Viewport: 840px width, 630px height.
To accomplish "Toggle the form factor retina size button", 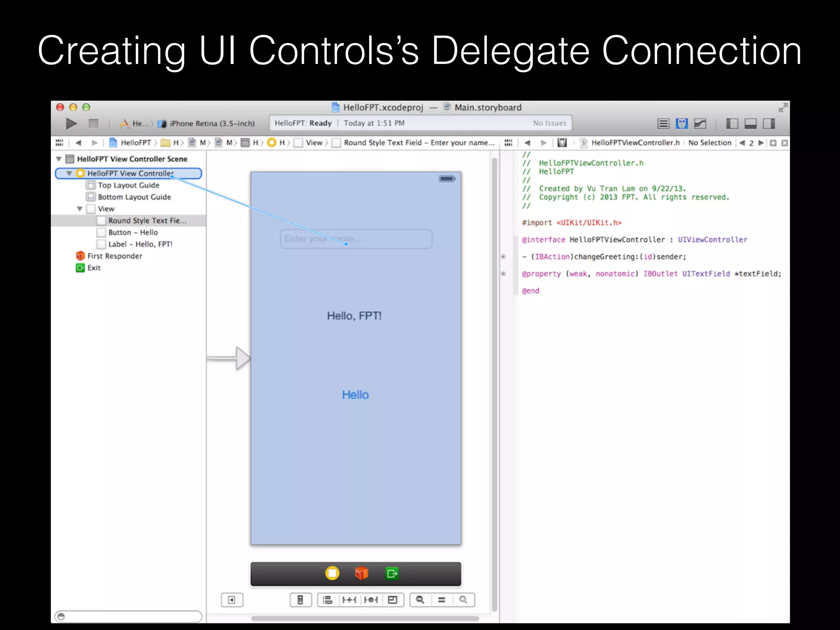I will 301,600.
